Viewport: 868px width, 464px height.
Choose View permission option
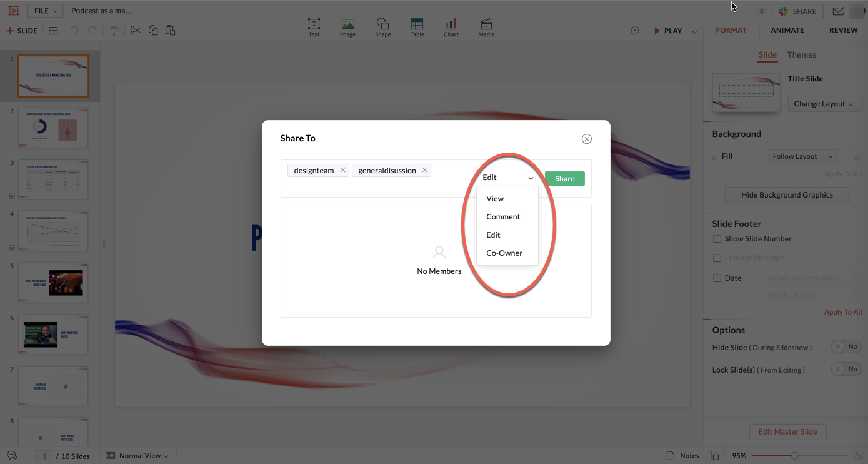[507, 198]
